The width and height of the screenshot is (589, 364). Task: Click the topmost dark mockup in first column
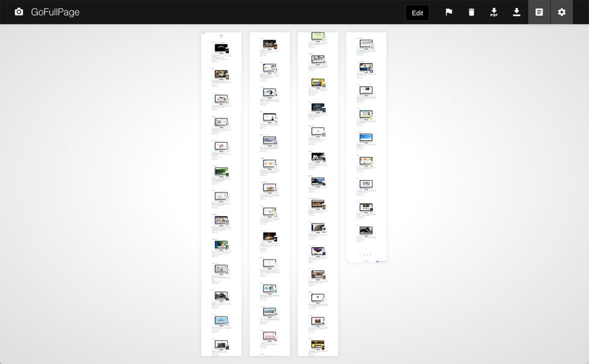(221, 48)
